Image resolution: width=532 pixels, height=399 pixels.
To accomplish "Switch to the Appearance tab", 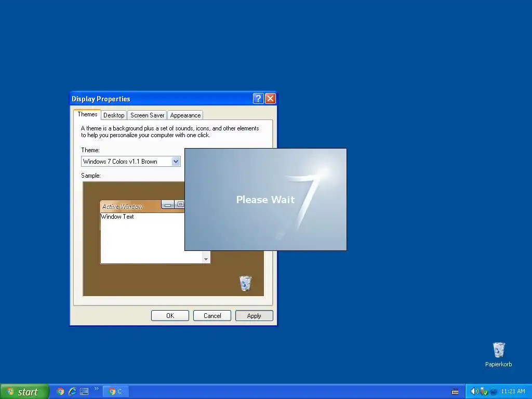I will [x=185, y=115].
